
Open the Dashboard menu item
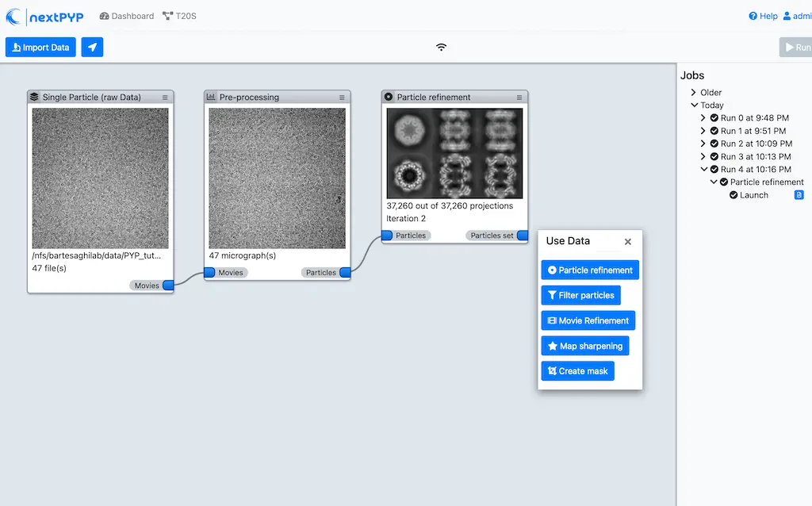[126, 15]
